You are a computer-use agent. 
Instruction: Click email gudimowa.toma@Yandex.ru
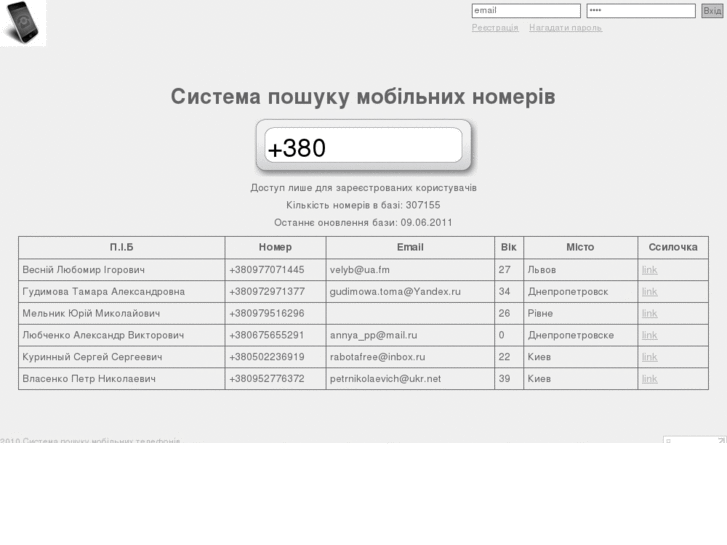click(395, 292)
